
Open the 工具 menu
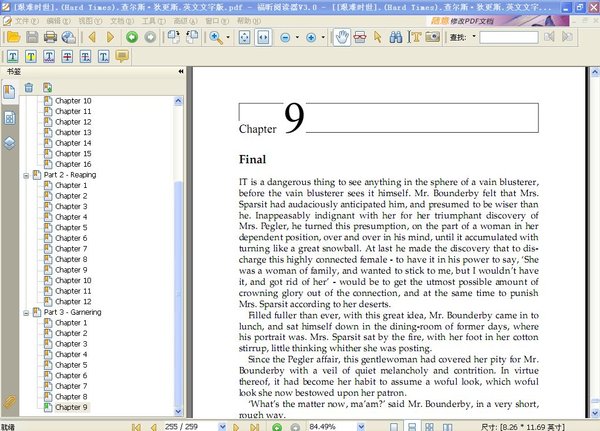pyautogui.click(x=154, y=21)
